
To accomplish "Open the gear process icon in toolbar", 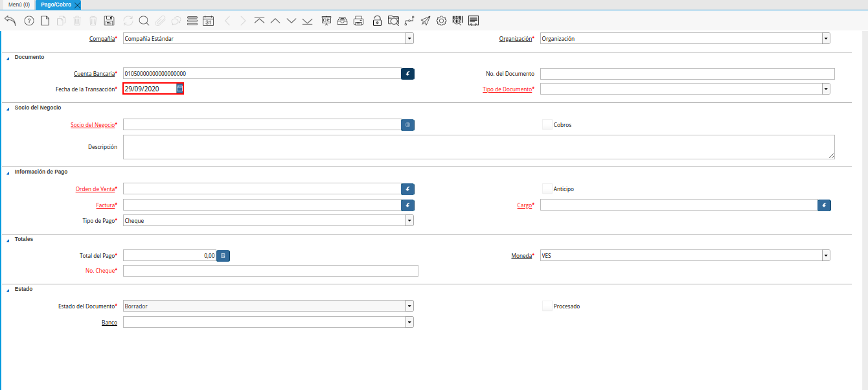I will pyautogui.click(x=441, y=21).
